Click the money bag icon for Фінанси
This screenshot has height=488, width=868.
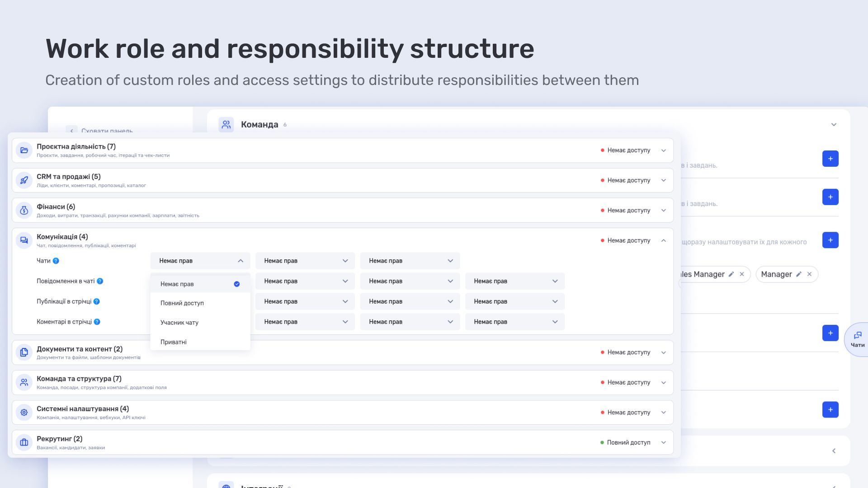pos(24,211)
